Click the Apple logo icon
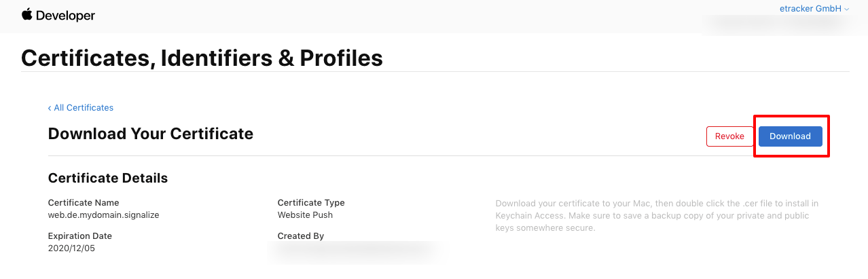The image size is (868, 279). pos(27,14)
